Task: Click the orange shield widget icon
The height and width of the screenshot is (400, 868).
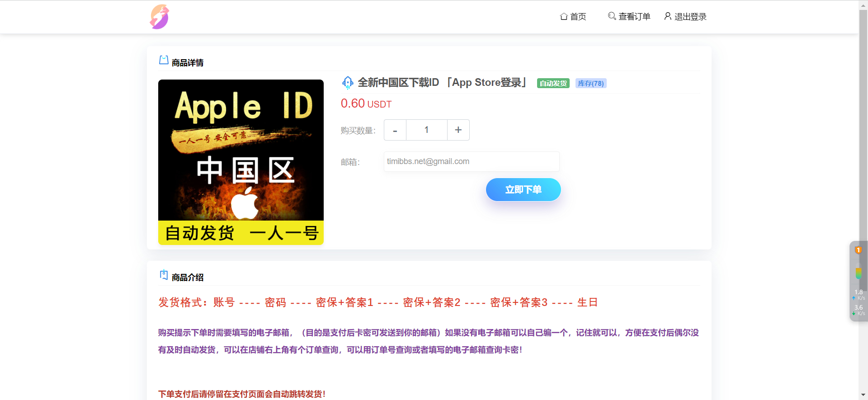Action: (x=858, y=250)
